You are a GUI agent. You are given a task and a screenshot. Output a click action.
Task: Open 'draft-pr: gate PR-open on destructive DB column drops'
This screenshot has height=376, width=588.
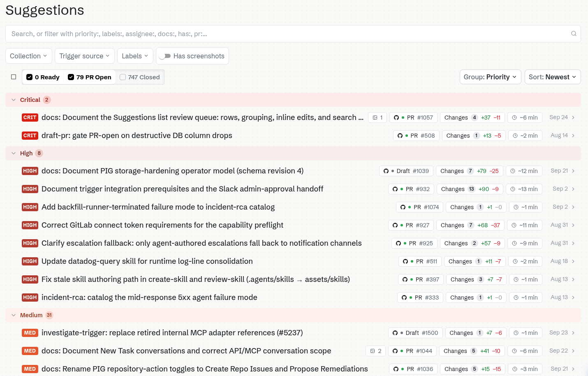click(x=137, y=136)
